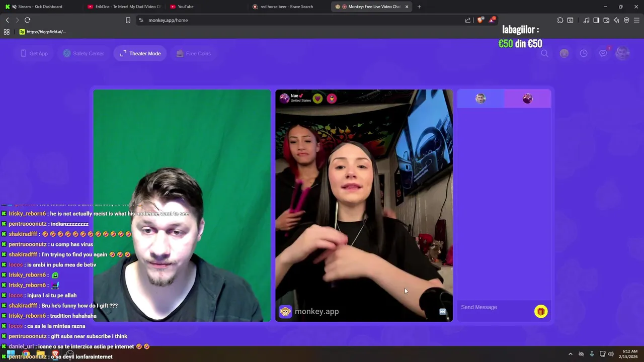Viewport: 644px width, 362px height.
Task: Click the heart like icon beside Nae
Action: [317, 99]
